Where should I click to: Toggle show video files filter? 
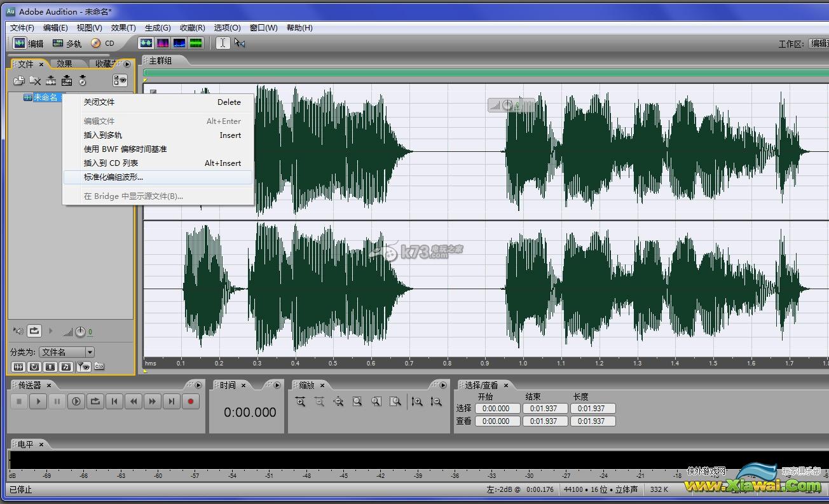[50, 367]
